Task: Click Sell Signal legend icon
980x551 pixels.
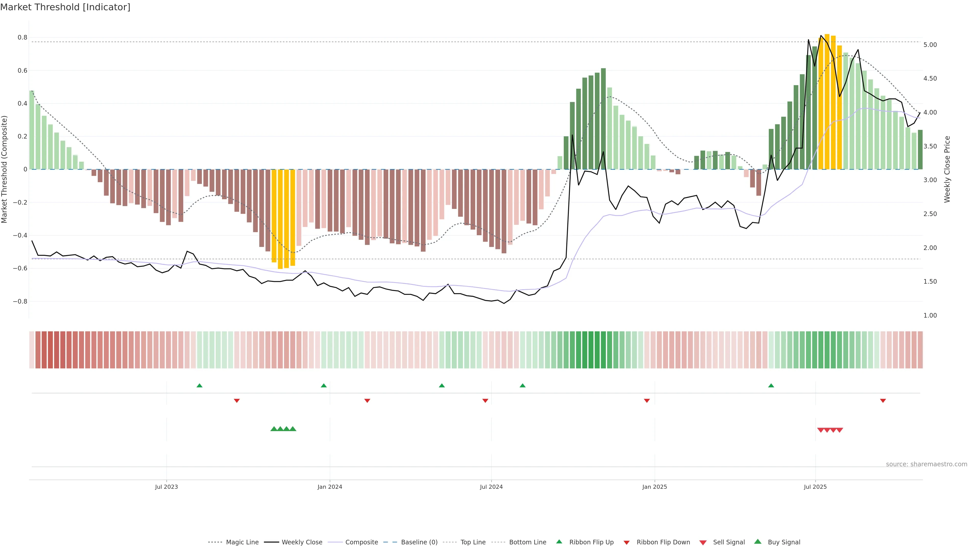Action: pos(703,543)
